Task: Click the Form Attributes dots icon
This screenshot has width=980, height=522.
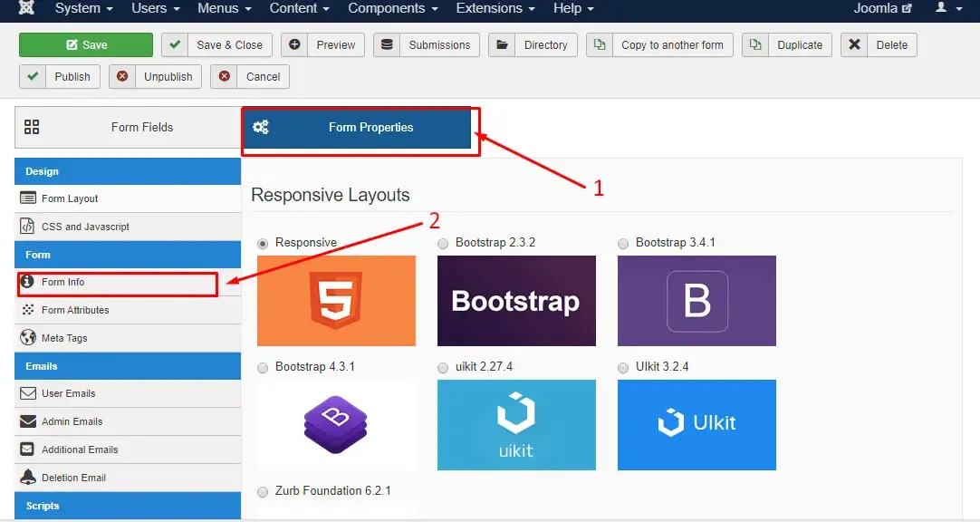Action: [28, 309]
